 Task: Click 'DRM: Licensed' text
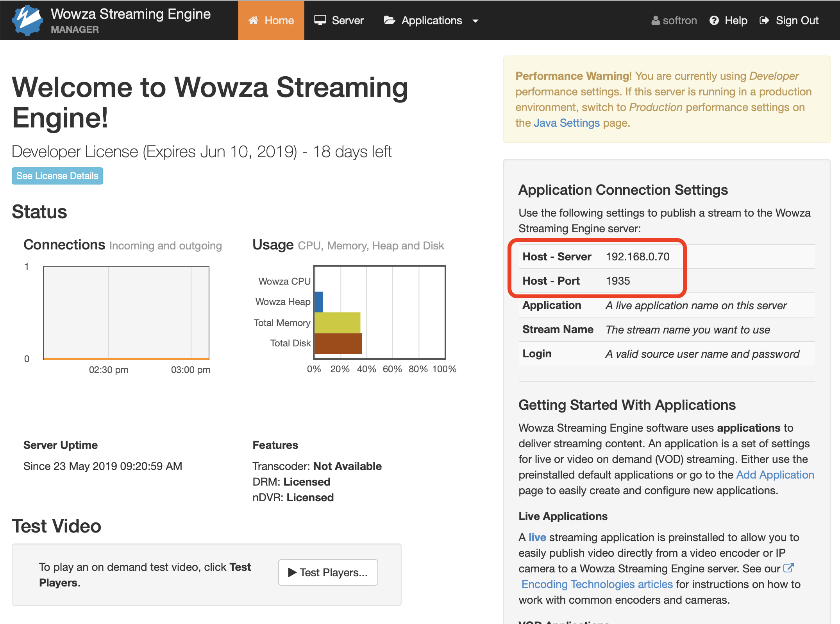(x=291, y=482)
